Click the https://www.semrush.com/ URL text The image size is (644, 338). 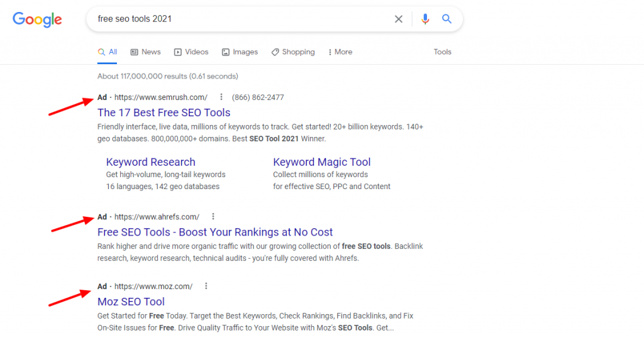pyautogui.click(x=161, y=97)
